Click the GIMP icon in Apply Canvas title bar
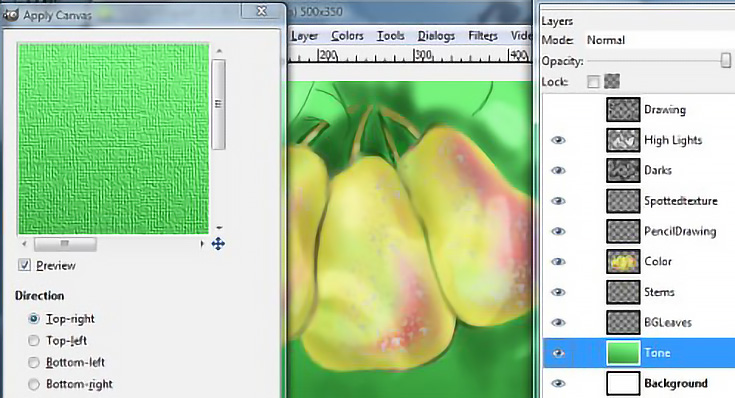Image resolution: width=735 pixels, height=398 pixels. [10, 15]
